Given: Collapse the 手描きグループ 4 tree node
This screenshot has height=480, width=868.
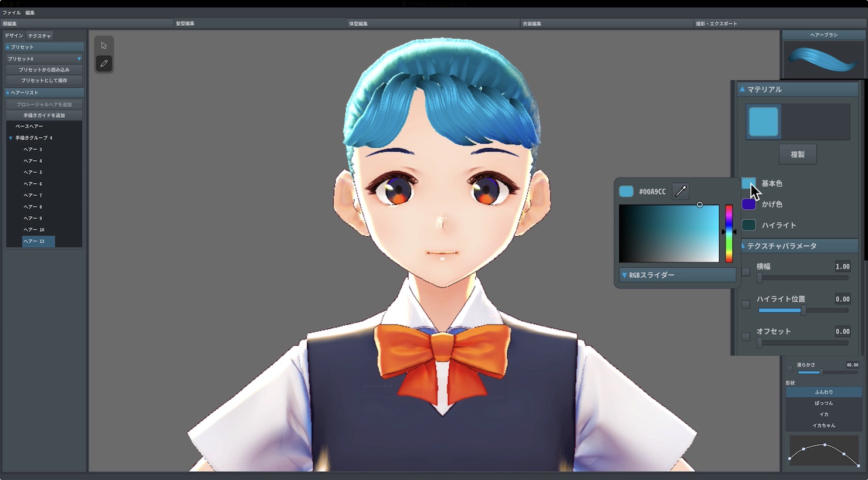Looking at the screenshot, I should [11, 138].
